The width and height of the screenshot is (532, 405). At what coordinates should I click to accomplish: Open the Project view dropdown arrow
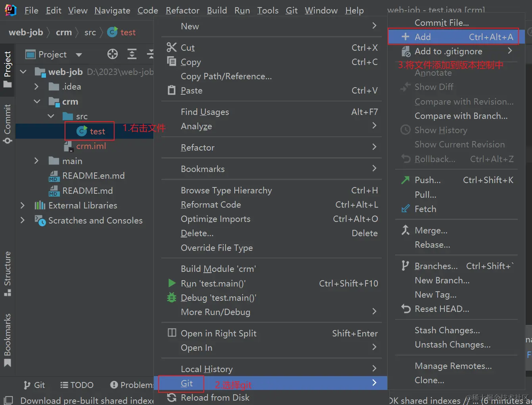click(79, 55)
